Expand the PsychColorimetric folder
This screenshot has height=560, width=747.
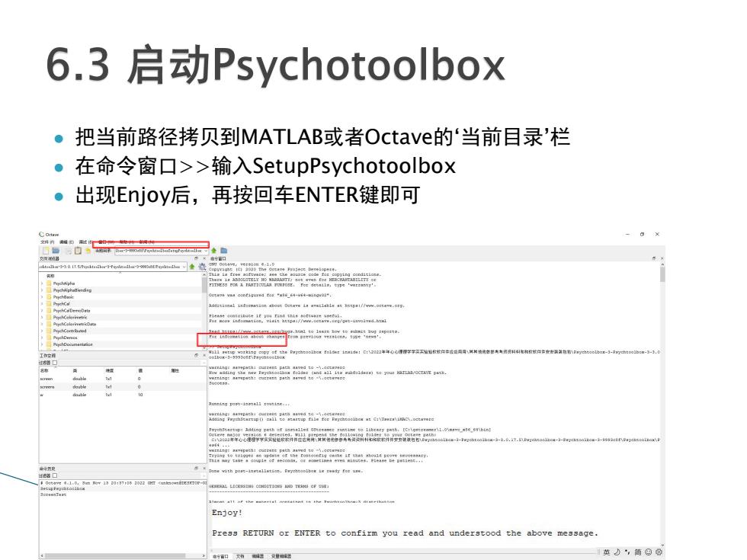pos(42,317)
